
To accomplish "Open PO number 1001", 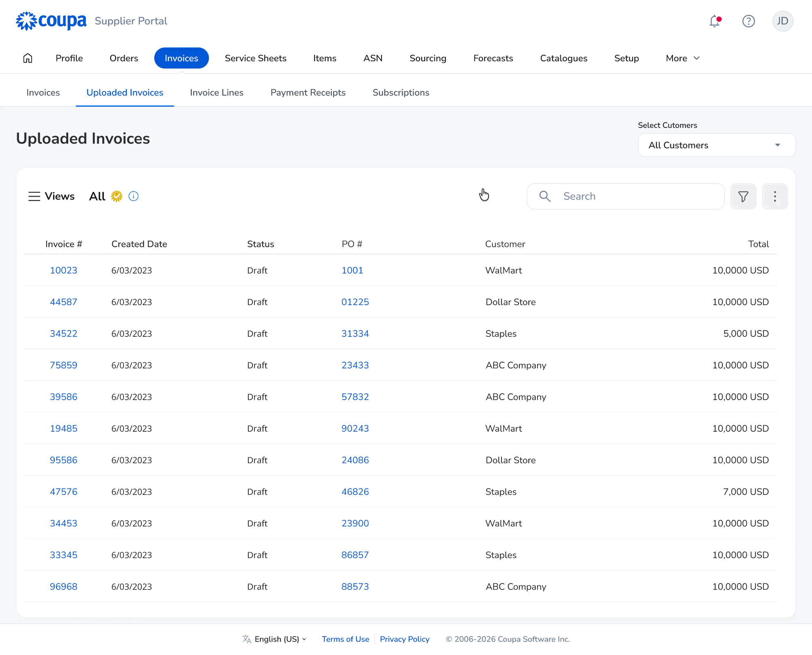I will [352, 270].
